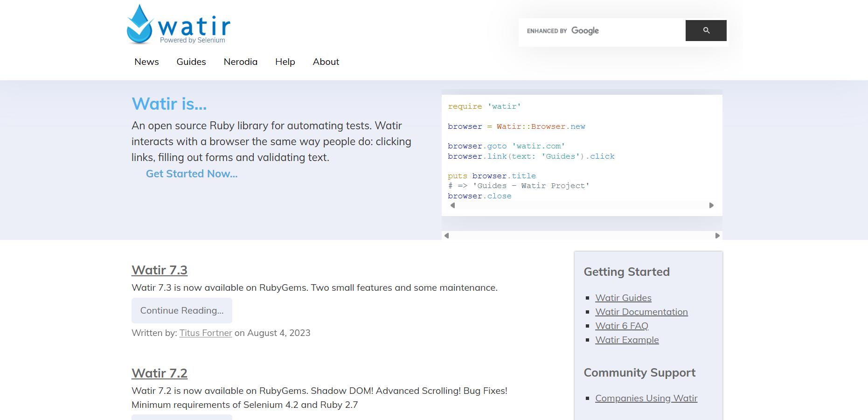Open the News menu item

[146, 62]
